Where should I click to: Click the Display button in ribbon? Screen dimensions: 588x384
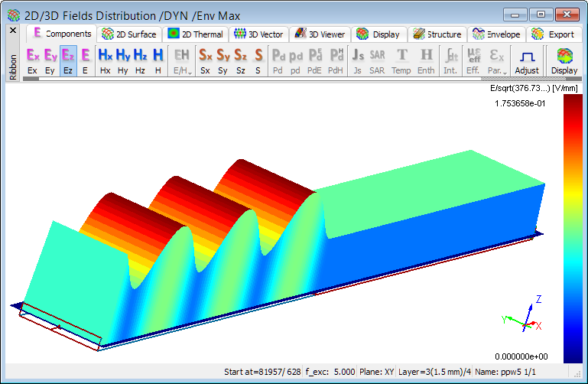(x=564, y=60)
